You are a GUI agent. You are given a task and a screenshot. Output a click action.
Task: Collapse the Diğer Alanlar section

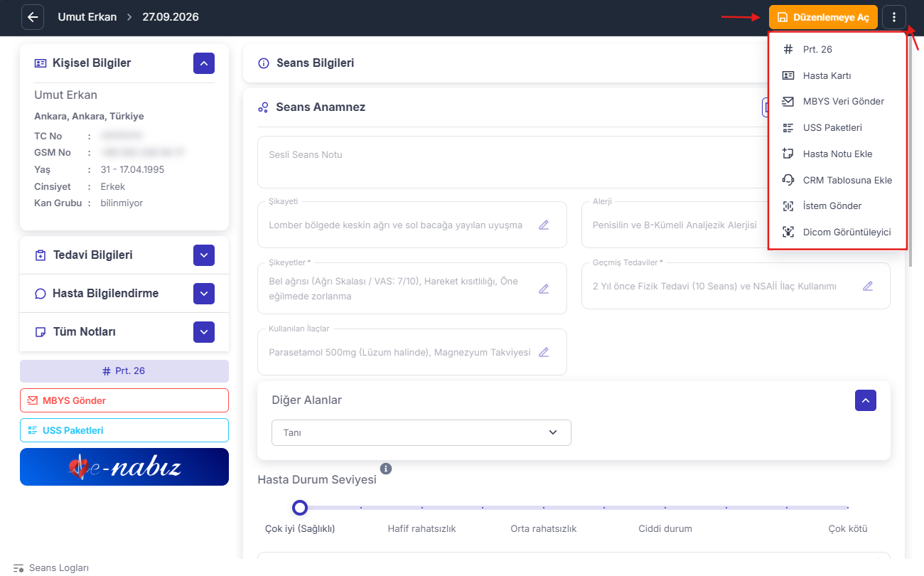[x=866, y=400]
